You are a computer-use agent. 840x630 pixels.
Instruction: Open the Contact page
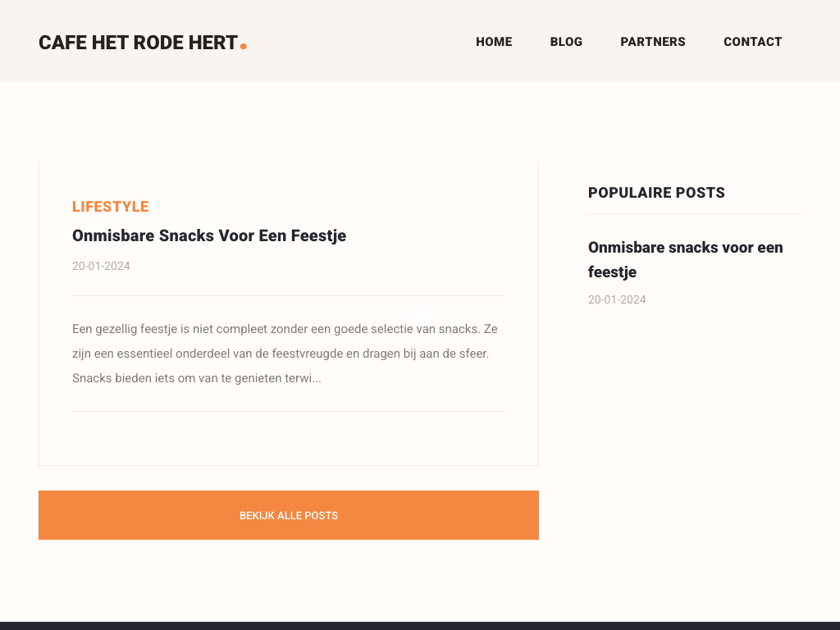(752, 42)
